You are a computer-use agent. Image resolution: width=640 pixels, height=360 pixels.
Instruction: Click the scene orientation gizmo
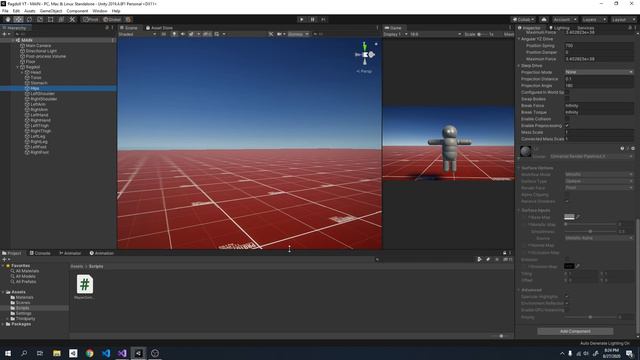point(365,54)
